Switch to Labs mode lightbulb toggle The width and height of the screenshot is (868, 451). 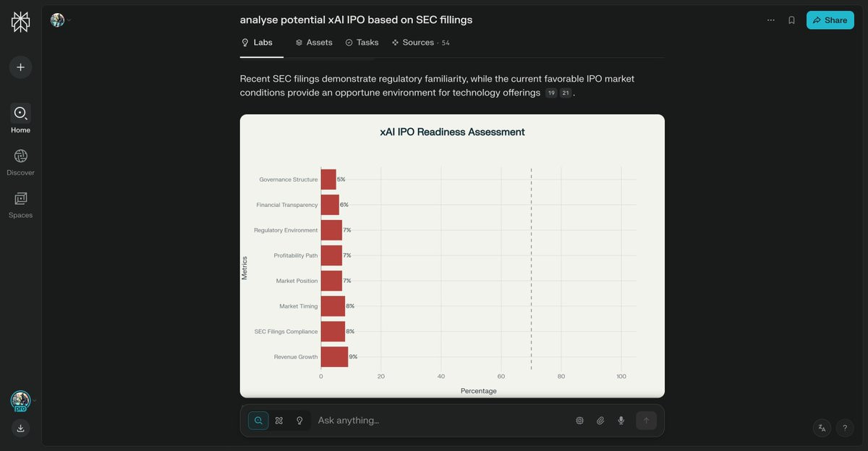coord(299,421)
